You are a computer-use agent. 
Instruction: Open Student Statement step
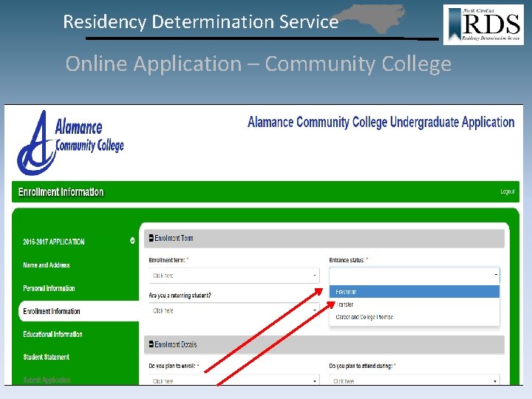(46, 357)
